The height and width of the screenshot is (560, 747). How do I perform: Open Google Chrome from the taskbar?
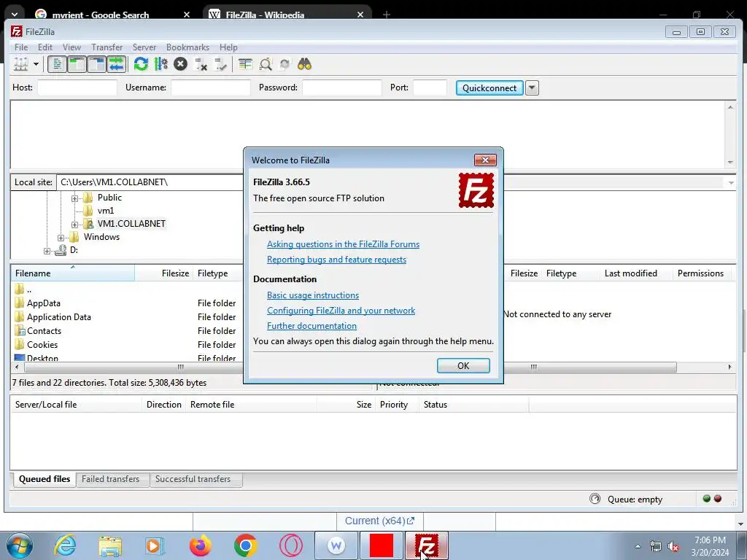coord(245,545)
